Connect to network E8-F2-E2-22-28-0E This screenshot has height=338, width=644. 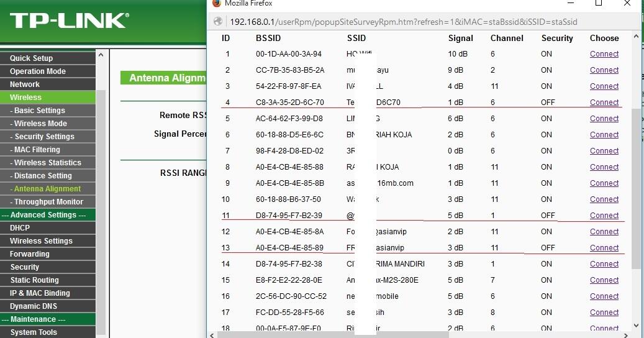(x=604, y=280)
